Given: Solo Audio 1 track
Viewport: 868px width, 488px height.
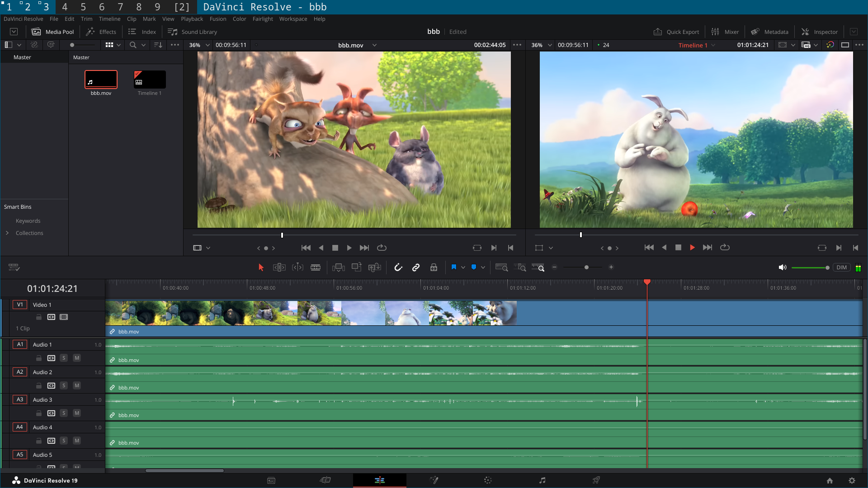Looking at the screenshot, I should click(64, 358).
